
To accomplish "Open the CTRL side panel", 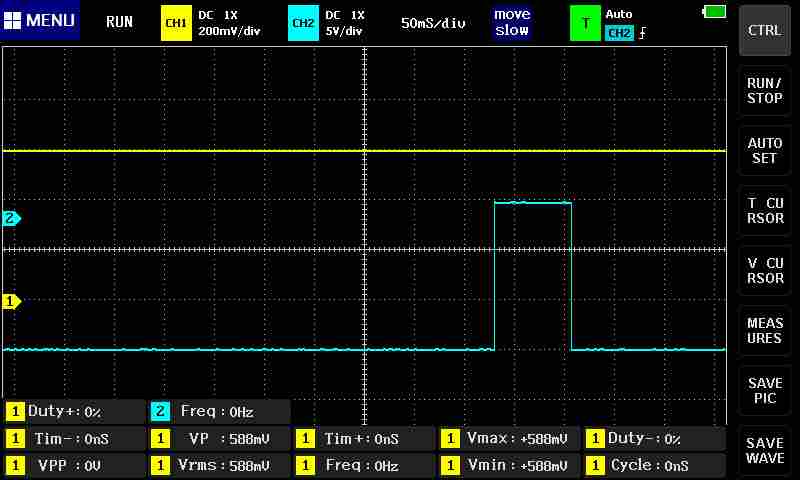I will click(x=765, y=30).
